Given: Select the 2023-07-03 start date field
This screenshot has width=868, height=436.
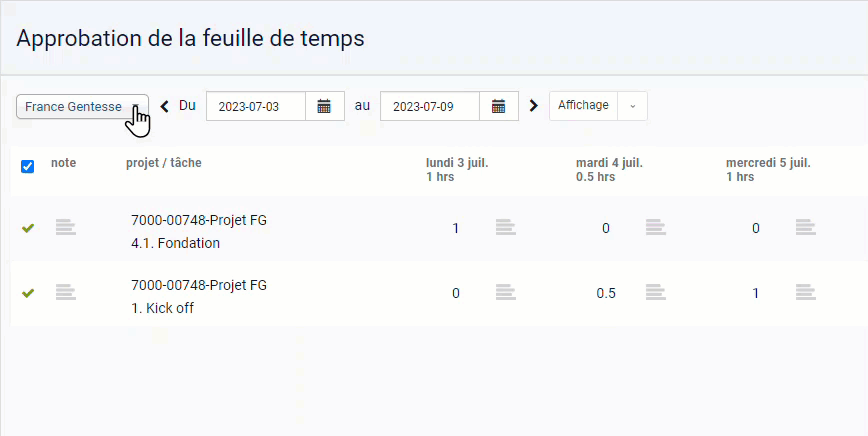Looking at the screenshot, I should pyautogui.click(x=256, y=106).
